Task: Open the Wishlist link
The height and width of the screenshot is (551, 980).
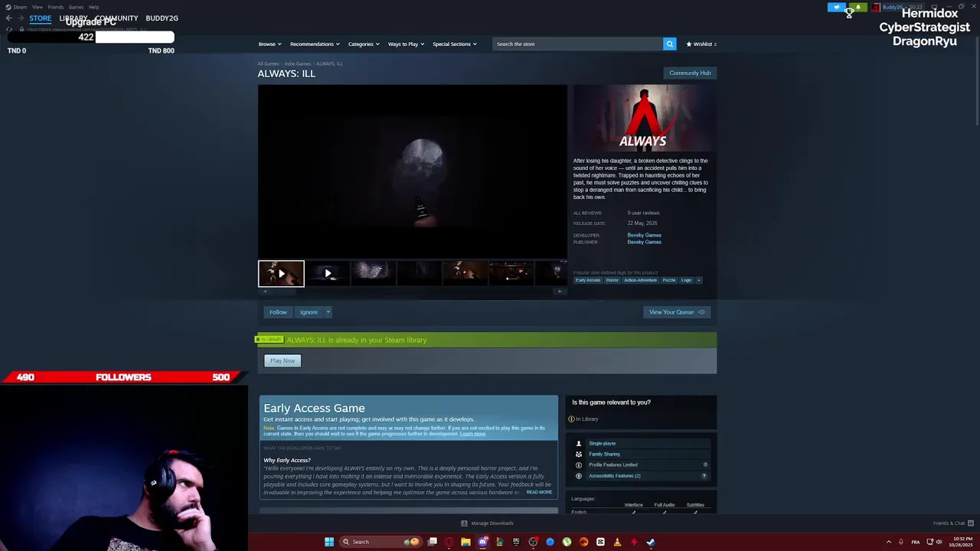Action: [x=701, y=44]
